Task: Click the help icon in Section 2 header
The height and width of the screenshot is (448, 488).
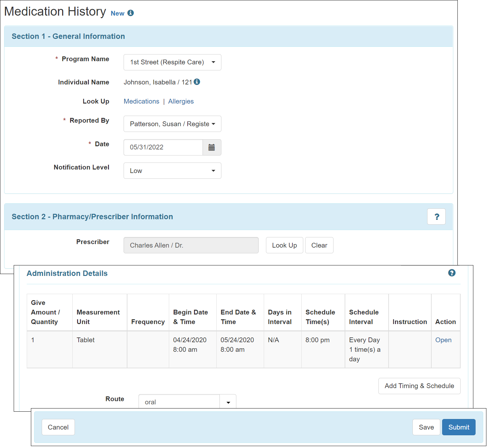Action: click(436, 216)
